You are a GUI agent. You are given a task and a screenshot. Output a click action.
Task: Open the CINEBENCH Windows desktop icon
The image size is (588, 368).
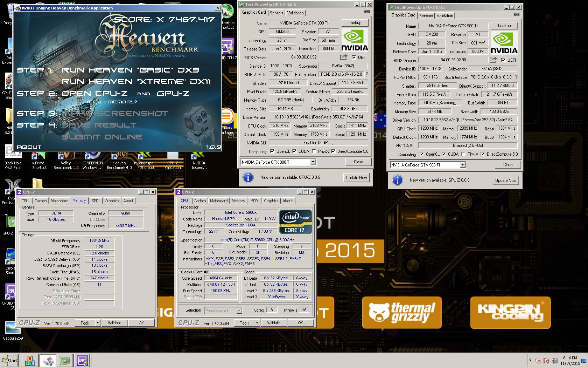point(92,161)
